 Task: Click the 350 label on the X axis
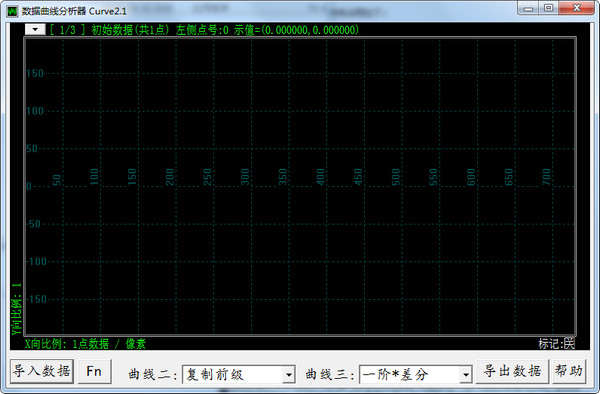[283, 177]
